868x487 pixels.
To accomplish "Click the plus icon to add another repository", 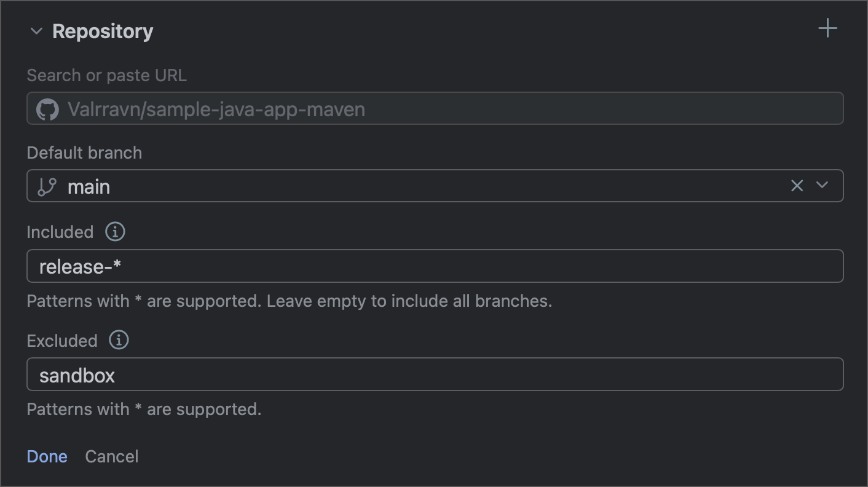I will coord(827,28).
